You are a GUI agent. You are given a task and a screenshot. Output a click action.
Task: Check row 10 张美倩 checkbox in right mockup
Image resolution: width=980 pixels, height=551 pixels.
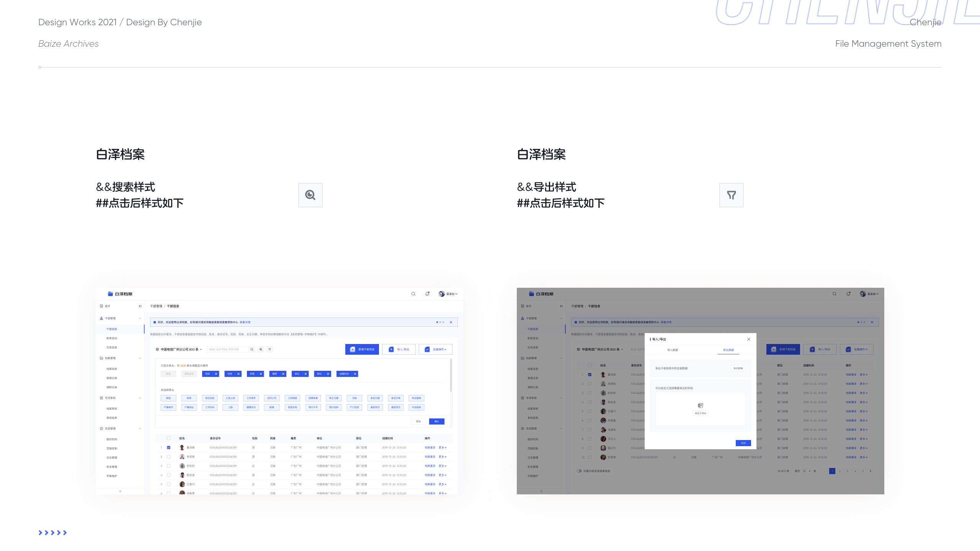coord(590,457)
